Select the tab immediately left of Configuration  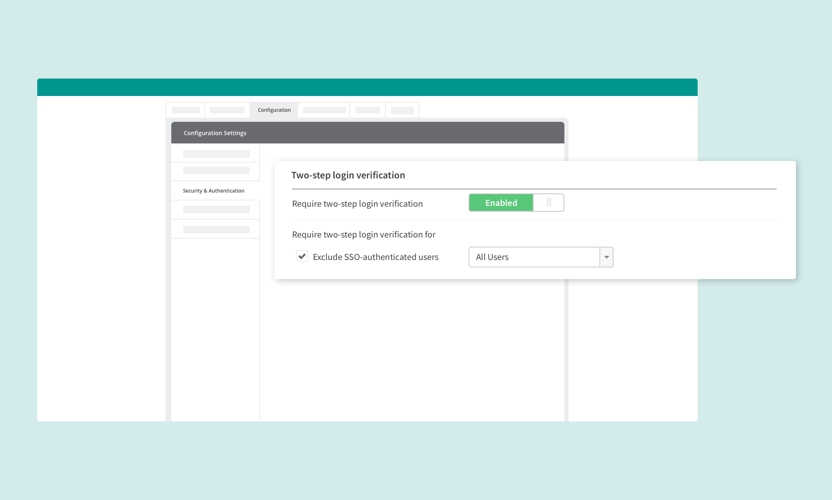click(227, 110)
